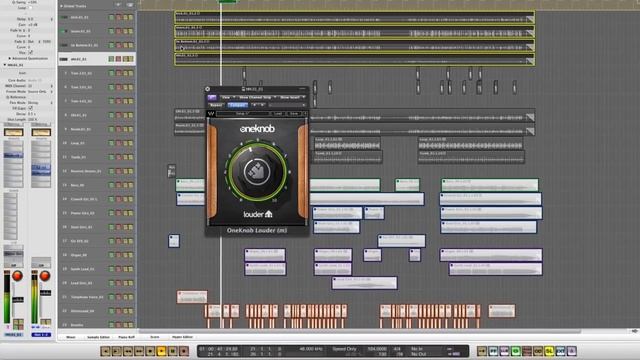Viewport: 640px width, 360px height.
Task: Mute the Loop_01 track
Action: click(x=125, y=143)
